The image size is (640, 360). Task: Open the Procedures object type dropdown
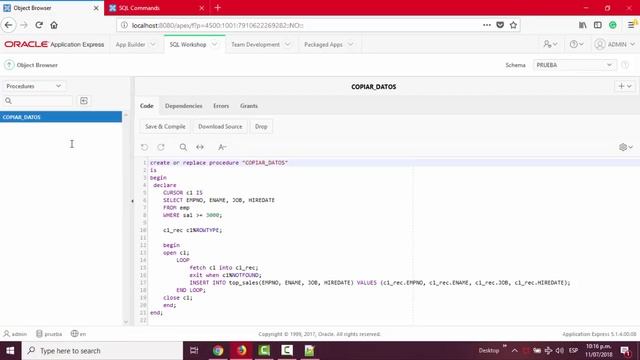33,86
